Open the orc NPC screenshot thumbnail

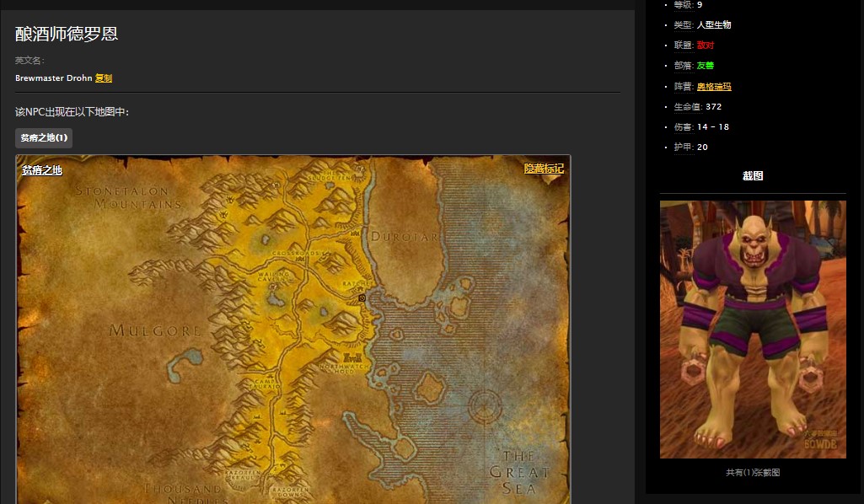pyautogui.click(x=753, y=329)
